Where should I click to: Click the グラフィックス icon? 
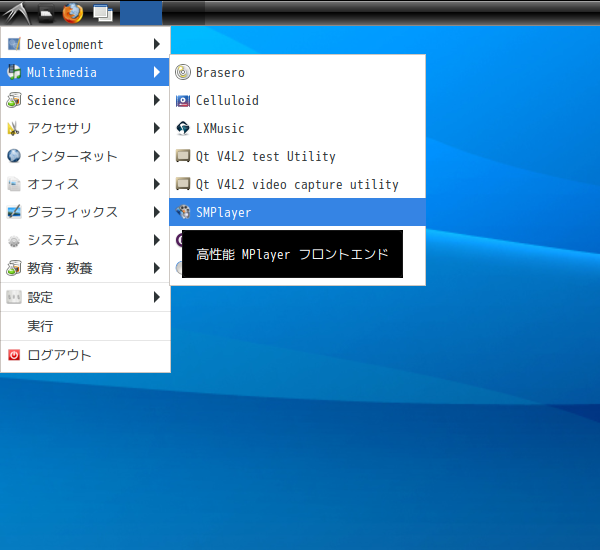14,212
